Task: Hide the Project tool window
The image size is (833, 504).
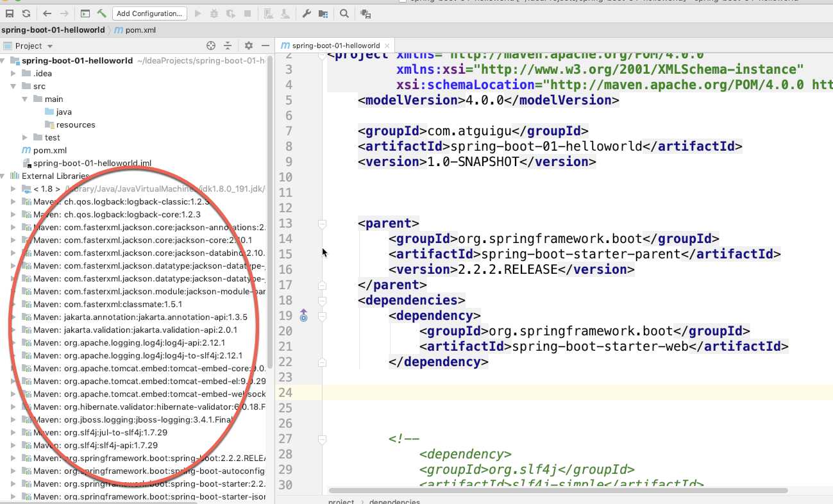Action: click(265, 46)
